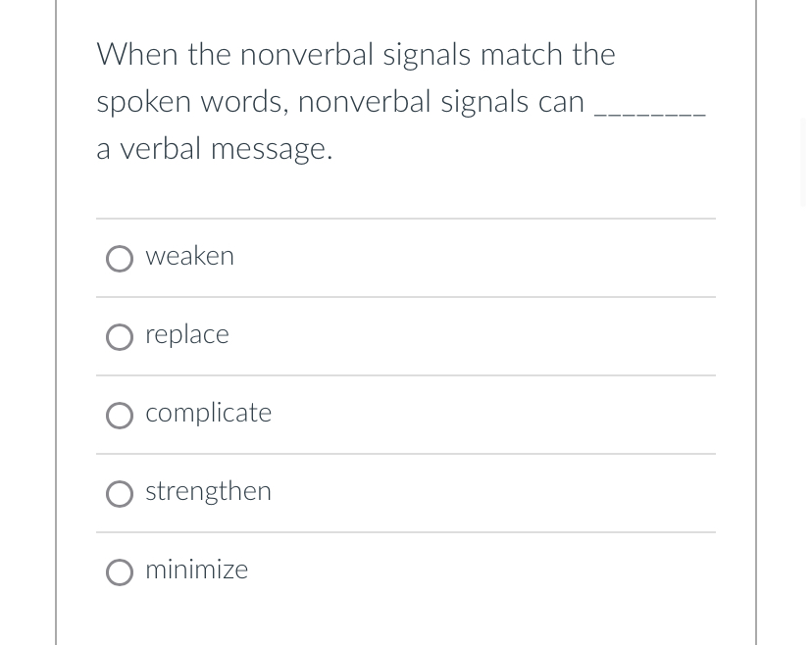Screen dimensions: 812x645
Task: Click the "strengthen" option label text
Action: (208, 492)
